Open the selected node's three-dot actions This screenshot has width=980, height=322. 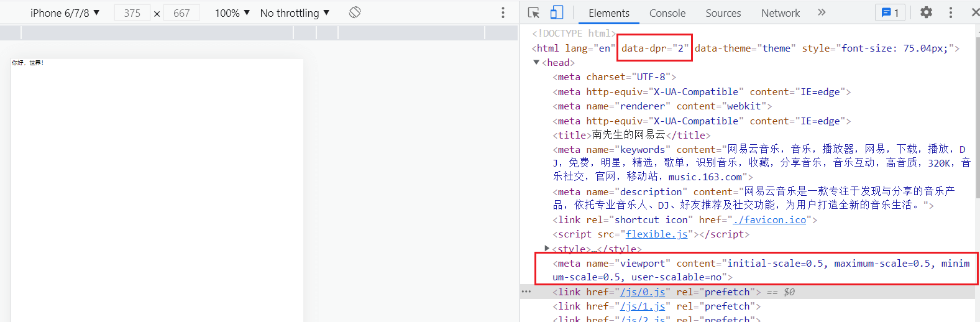526,292
